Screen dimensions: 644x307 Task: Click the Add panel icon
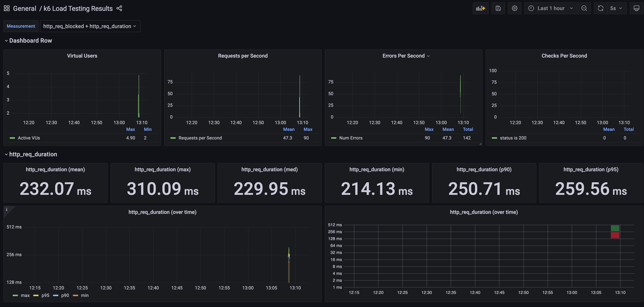click(x=480, y=8)
